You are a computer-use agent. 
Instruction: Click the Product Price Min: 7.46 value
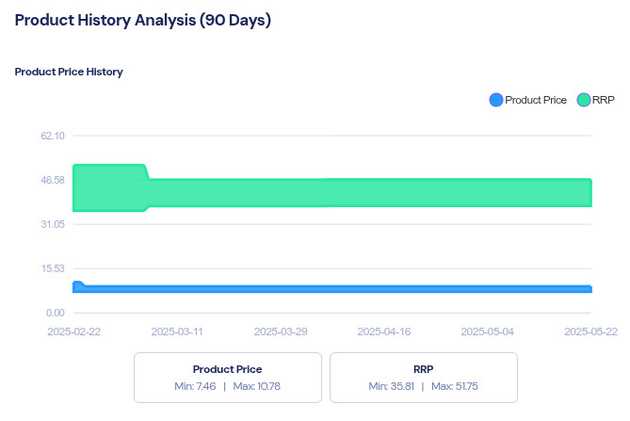[x=194, y=386]
